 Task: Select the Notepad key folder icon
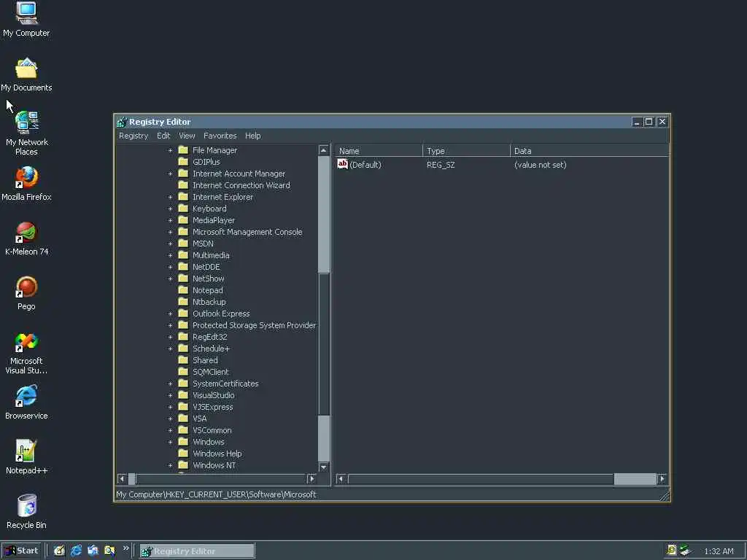pyautogui.click(x=183, y=290)
